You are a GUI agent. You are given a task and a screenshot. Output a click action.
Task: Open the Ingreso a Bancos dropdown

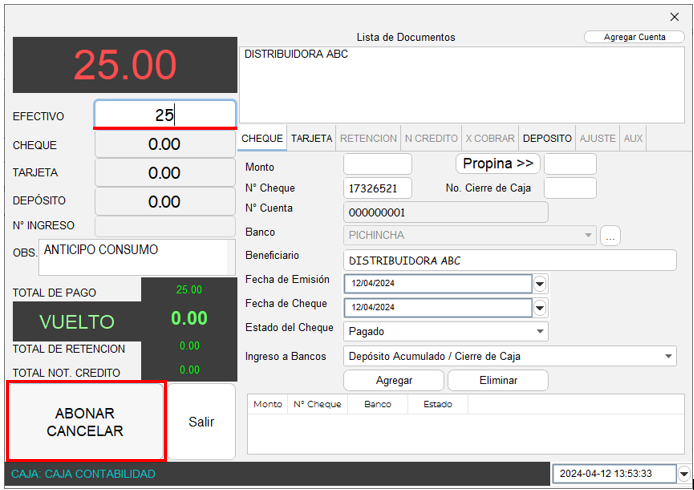point(668,355)
